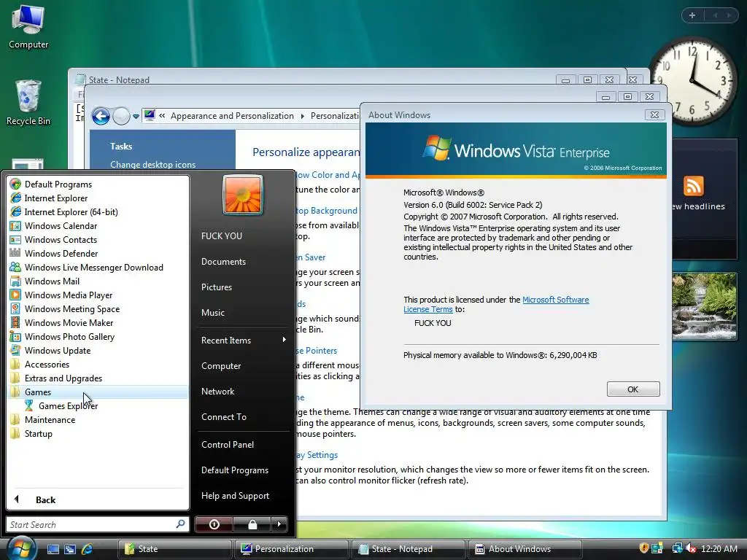Screen dimensions: 747x560
Task: Click Back in All Programs list
Action: [x=45, y=499]
